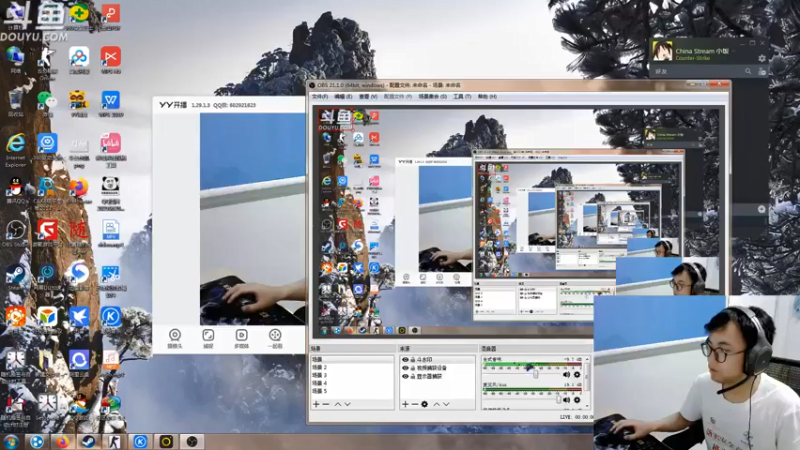Toggle visibility of the first OBS source
Viewport: 800px width, 450px height.
405,360
